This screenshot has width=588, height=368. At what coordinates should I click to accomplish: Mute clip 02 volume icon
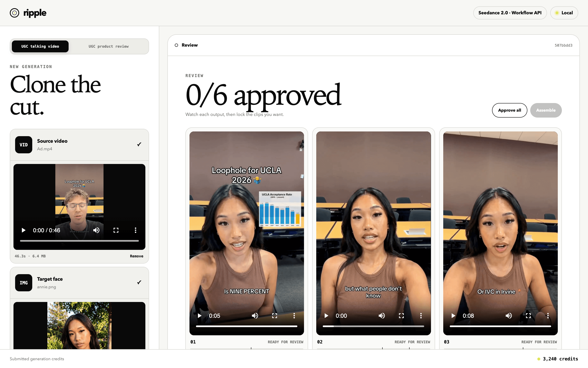(382, 316)
